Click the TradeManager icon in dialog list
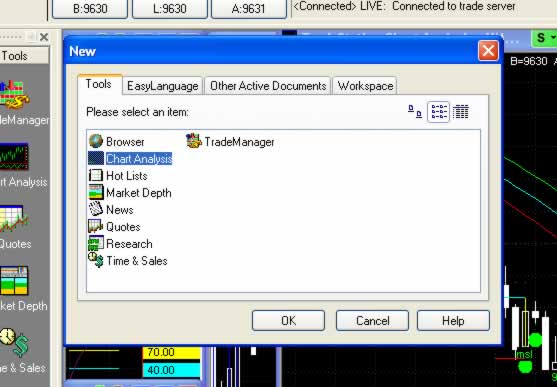 pyautogui.click(x=194, y=141)
